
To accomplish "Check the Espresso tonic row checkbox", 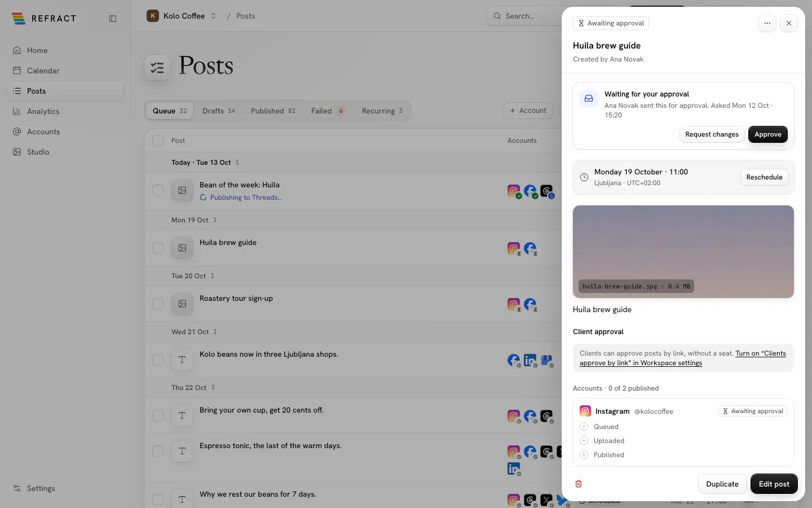I will (158, 451).
